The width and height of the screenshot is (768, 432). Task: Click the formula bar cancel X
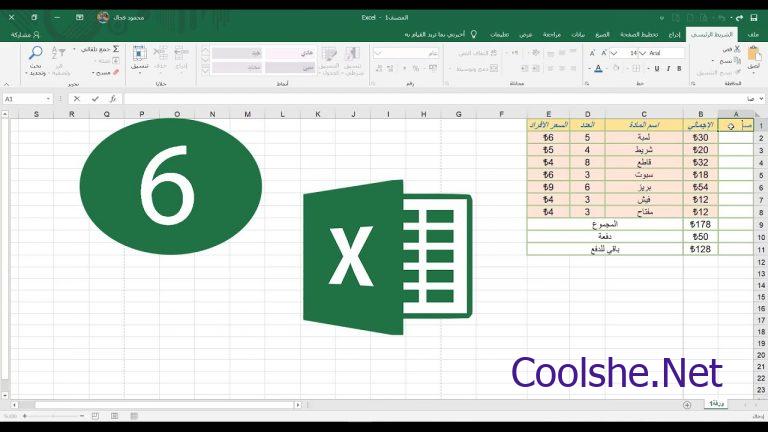pos(77,99)
